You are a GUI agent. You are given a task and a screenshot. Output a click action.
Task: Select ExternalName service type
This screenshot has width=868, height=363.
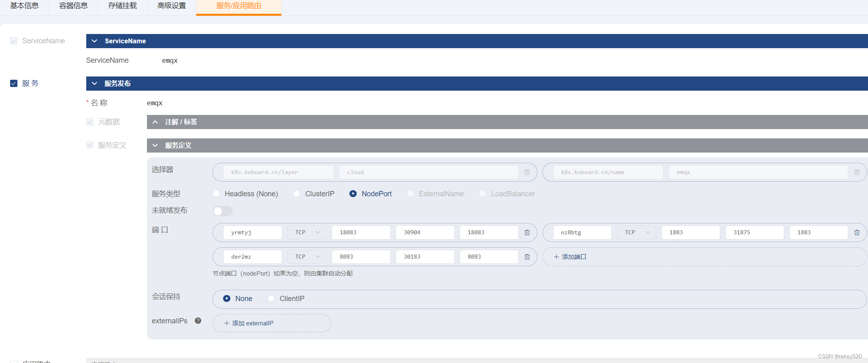[411, 194]
